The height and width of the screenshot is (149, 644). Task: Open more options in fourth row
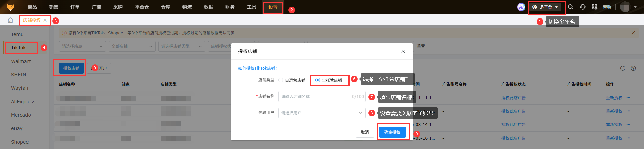click(628, 138)
